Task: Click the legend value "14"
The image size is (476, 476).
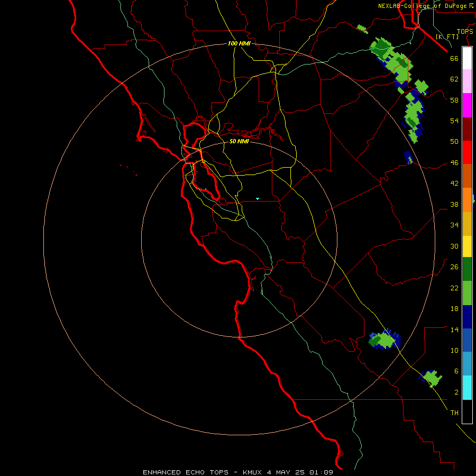Action: [454, 329]
